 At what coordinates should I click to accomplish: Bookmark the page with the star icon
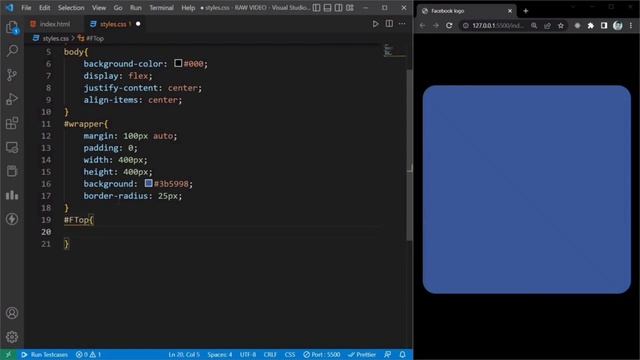561,25
